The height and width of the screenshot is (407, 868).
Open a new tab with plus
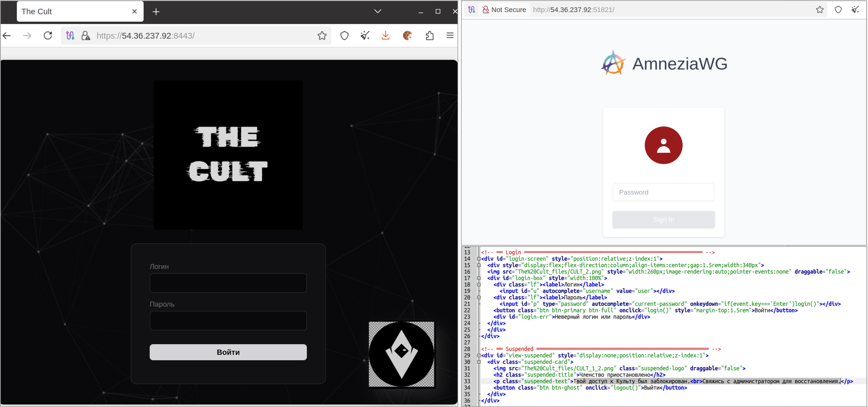(x=156, y=12)
